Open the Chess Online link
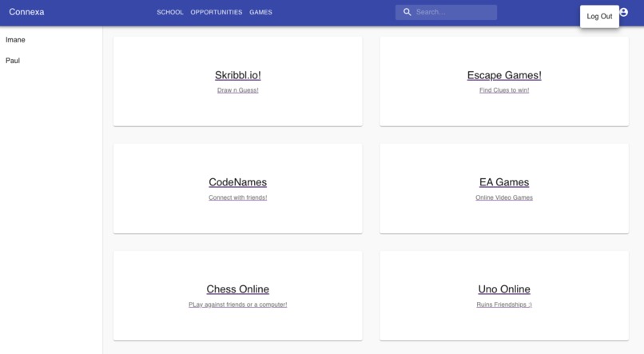The width and height of the screenshot is (644, 354). tap(238, 289)
